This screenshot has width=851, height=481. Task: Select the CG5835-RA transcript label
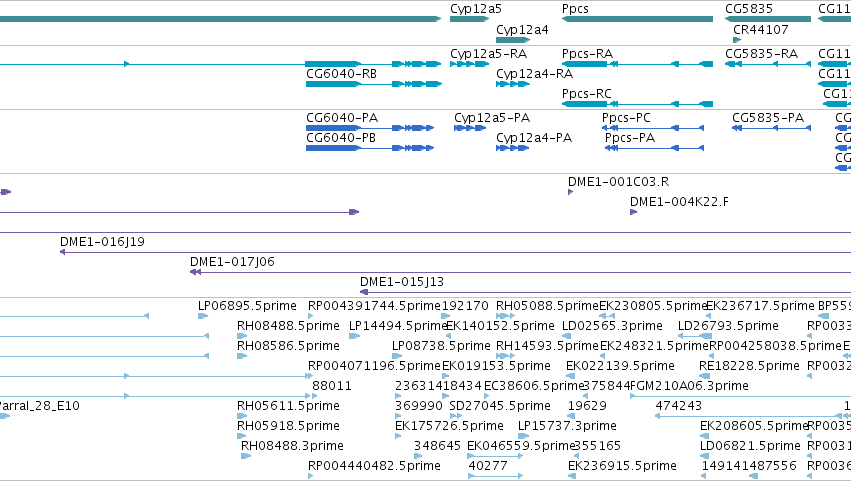[761, 54]
